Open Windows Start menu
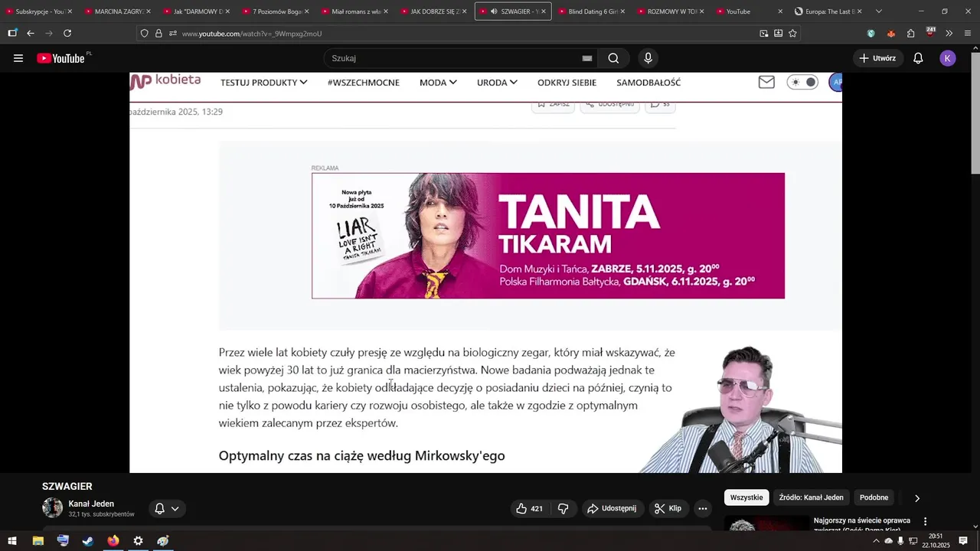 (x=12, y=541)
